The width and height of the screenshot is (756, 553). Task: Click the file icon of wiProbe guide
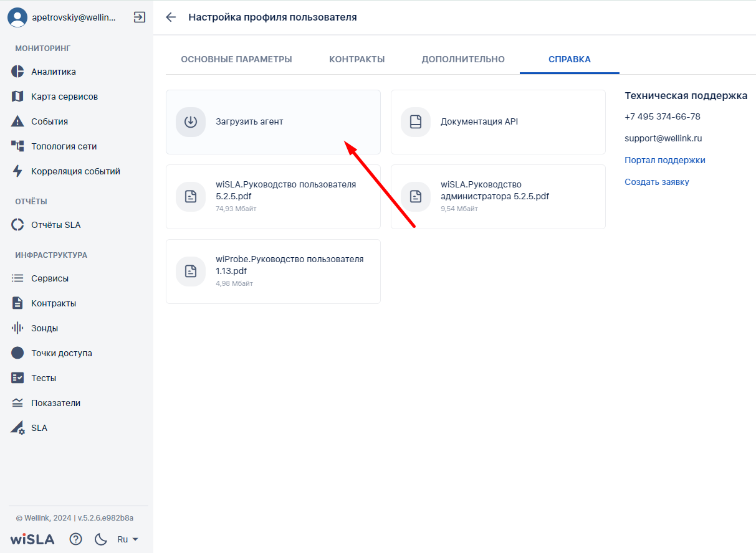click(x=191, y=272)
